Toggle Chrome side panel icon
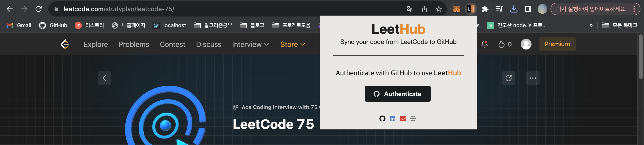Image resolution: width=644 pixels, height=145 pixels. (x=528, y=9)
